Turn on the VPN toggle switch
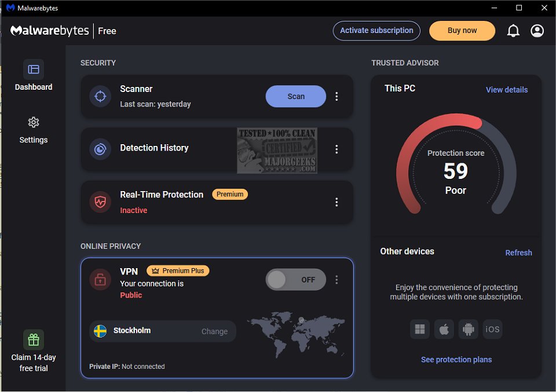 [x=295, y=280]
